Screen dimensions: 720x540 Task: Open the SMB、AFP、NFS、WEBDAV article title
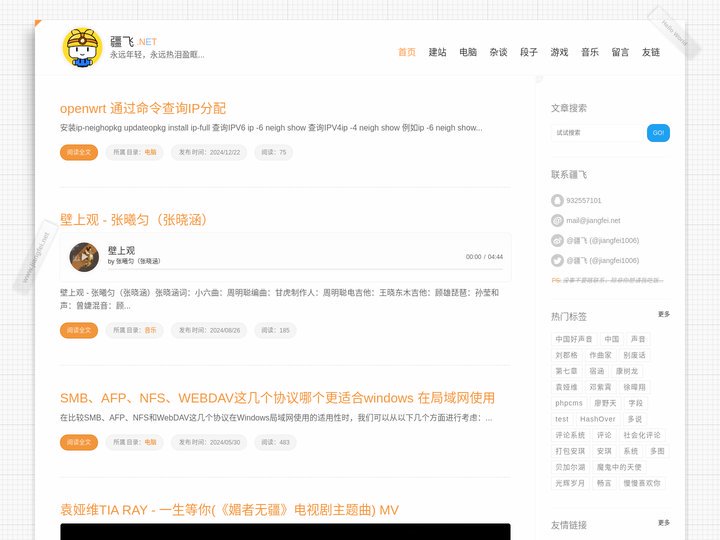pyautogui.click(x=277, y=398)
